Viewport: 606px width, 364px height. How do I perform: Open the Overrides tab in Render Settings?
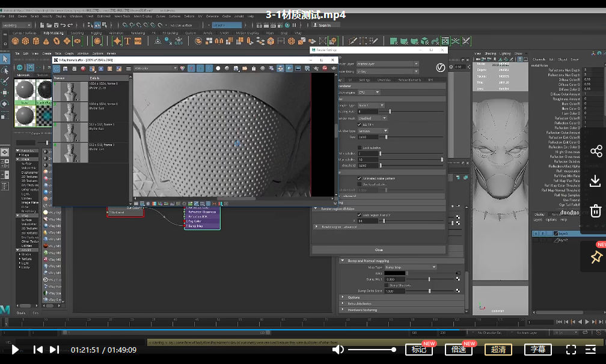tap(384, 80)
